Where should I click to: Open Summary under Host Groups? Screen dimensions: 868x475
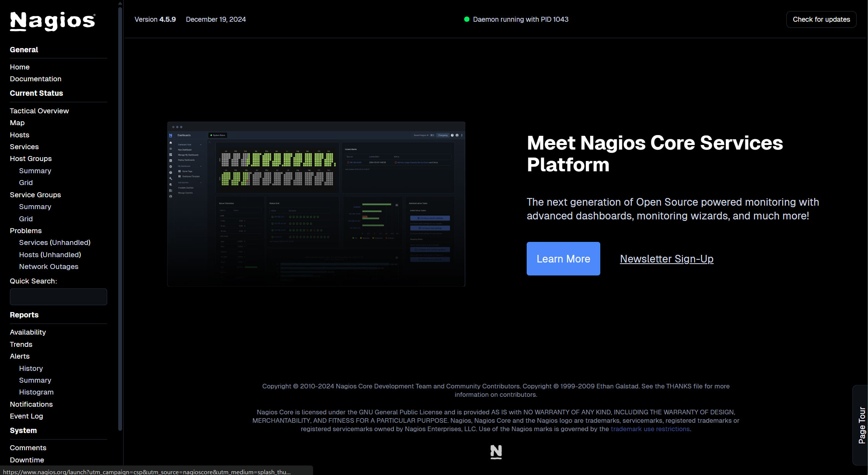35,171
